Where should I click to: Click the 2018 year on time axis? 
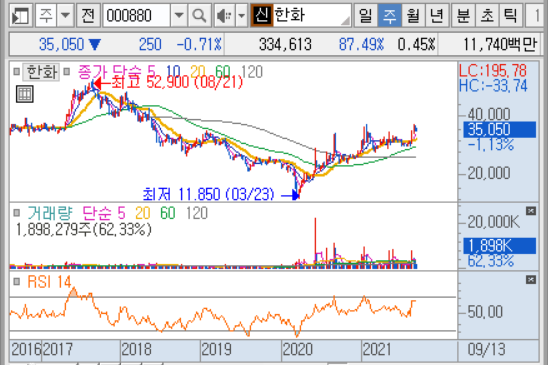[137, 349]
